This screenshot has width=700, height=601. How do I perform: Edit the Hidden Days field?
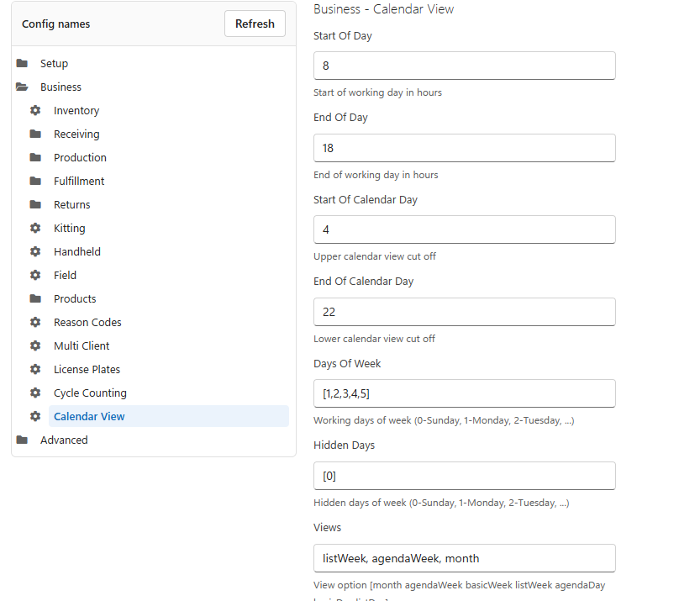click(x=464, y=476)
